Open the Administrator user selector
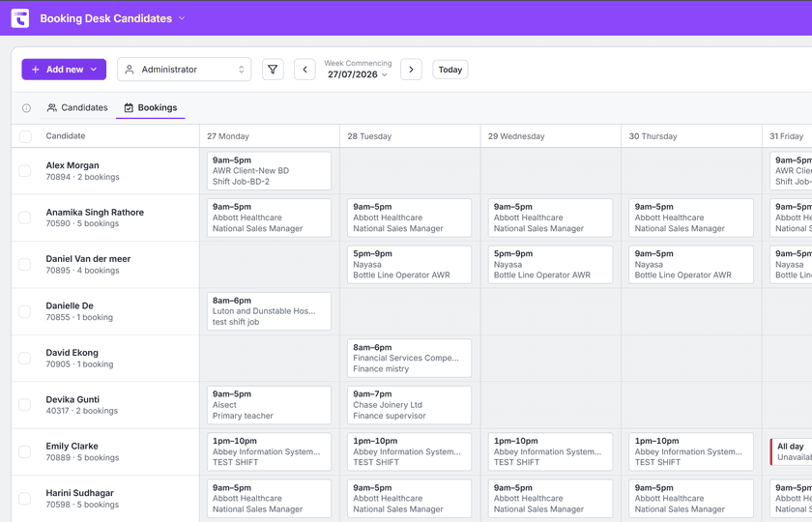The height and width of the screenshot is (522, 812). click(x=185, y=70)
